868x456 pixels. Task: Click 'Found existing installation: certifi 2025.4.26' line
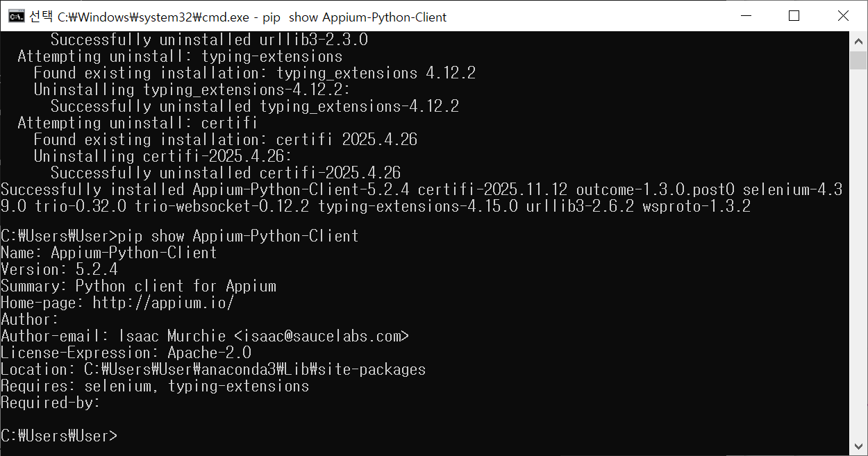[226, 140]
